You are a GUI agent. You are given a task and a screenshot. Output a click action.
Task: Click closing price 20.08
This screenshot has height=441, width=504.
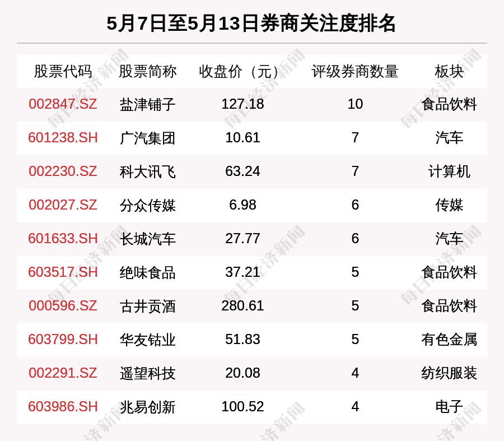(242, 373)
